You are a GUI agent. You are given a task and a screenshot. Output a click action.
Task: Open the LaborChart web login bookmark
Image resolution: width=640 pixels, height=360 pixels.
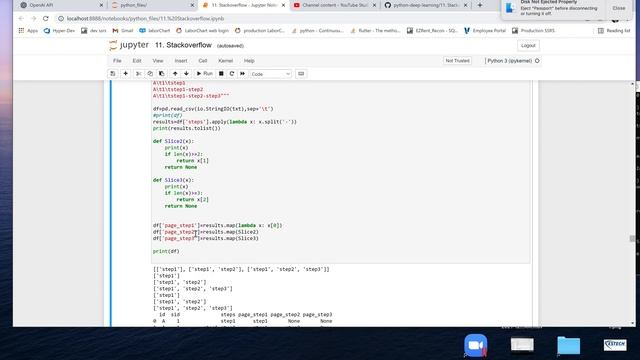click(202, 31)
